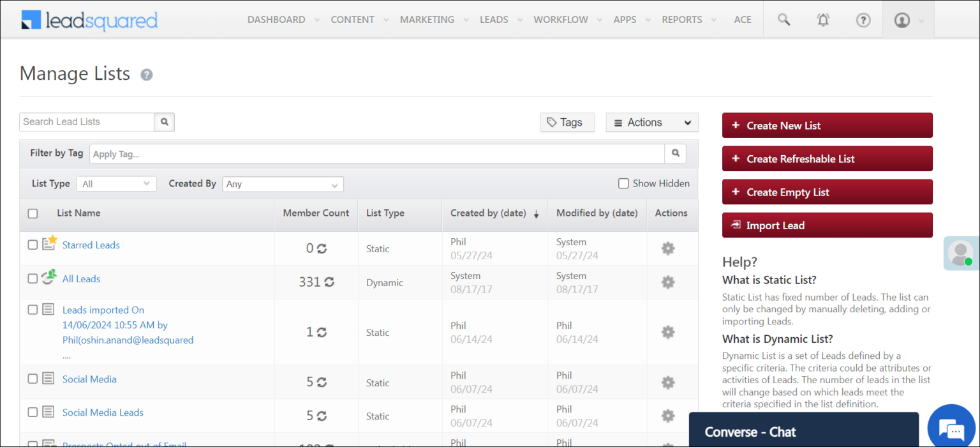Check the select-all checkbox in list header

pyautogui.click(x=33, y=213)
